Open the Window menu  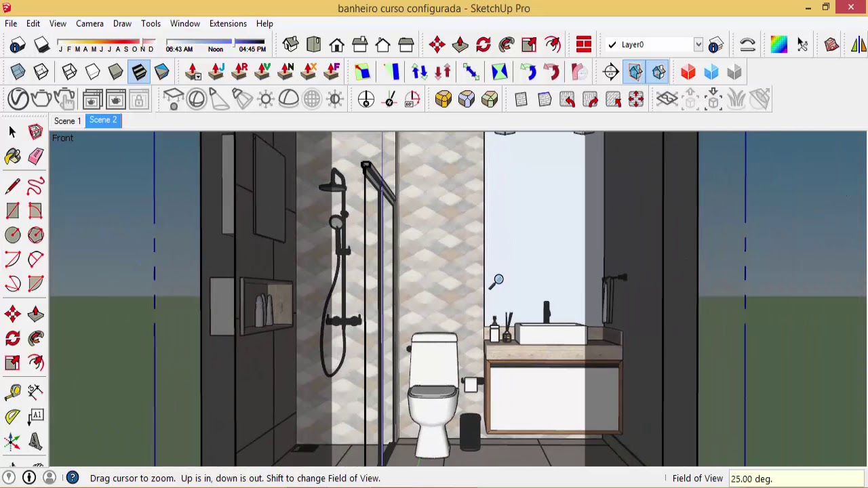[185, 23]
